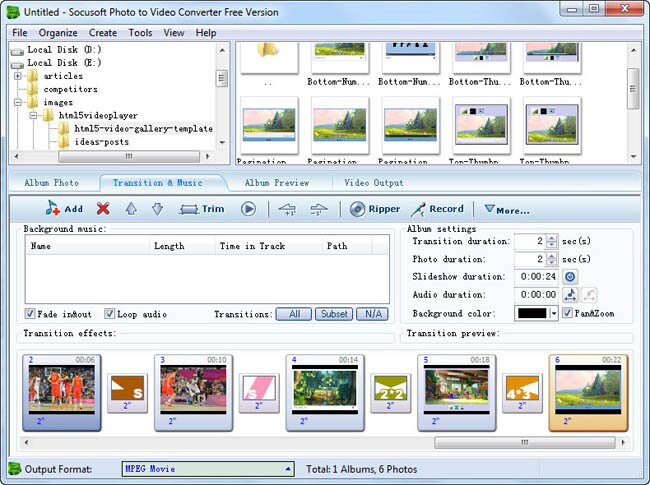This screenshot has height=485, width=650.
Task: Click the N/A transitions button
Action: [x=373, y=314]
